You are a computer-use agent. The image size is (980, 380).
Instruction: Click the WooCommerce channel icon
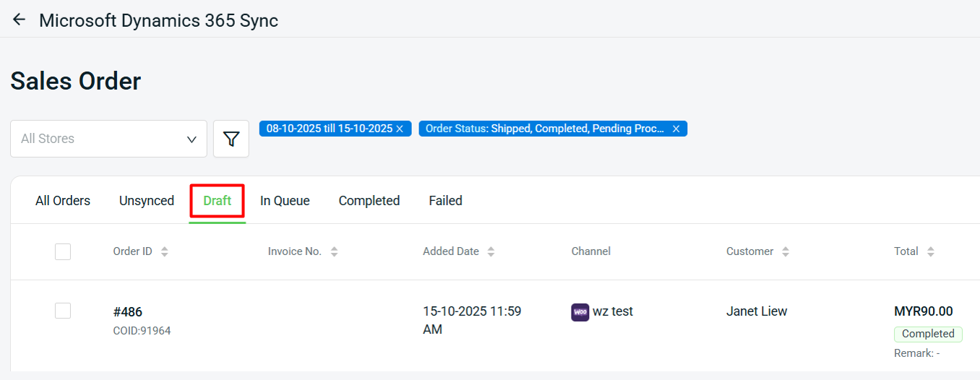[x=580, y=312]
